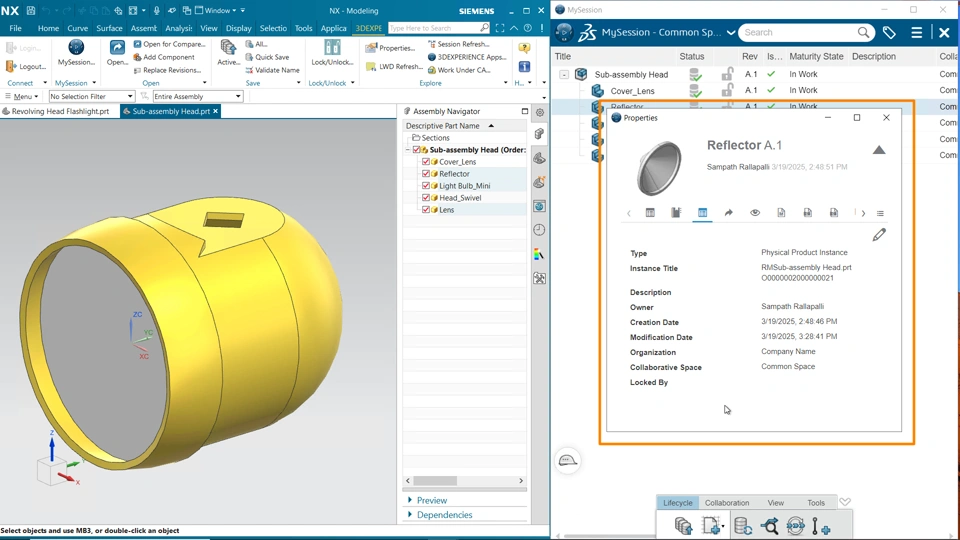Click the Add Component button
960x540 pixels.
pyautogui.click(x=164, y=57)
